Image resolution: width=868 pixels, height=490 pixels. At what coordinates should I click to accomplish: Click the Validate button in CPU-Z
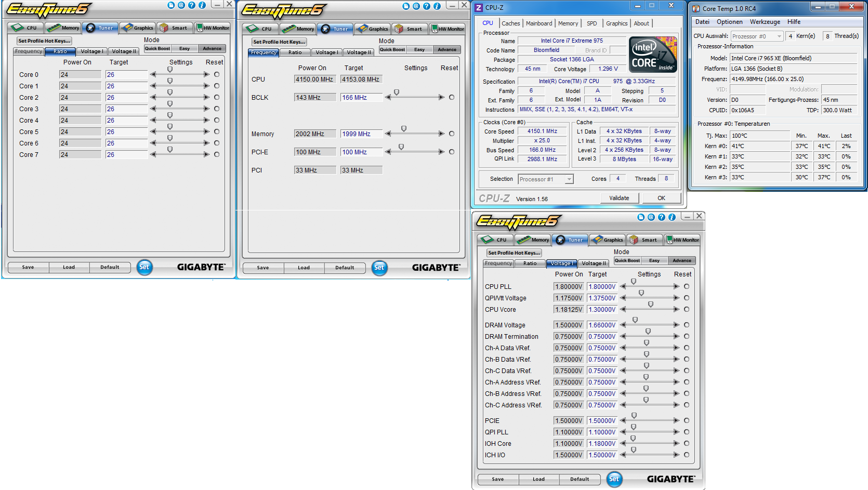pyautogui.click(x=619, y=198)
